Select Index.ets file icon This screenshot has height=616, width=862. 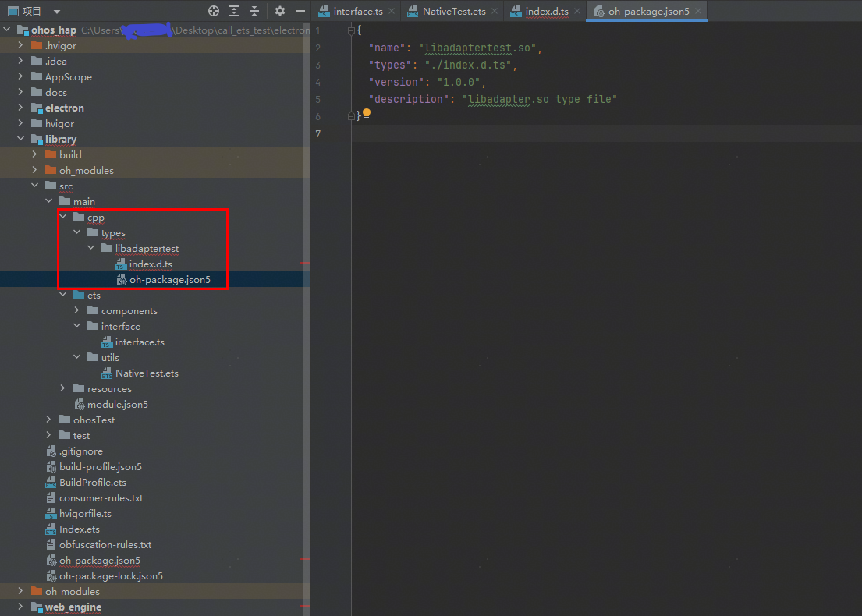click(x=51, y=529)
